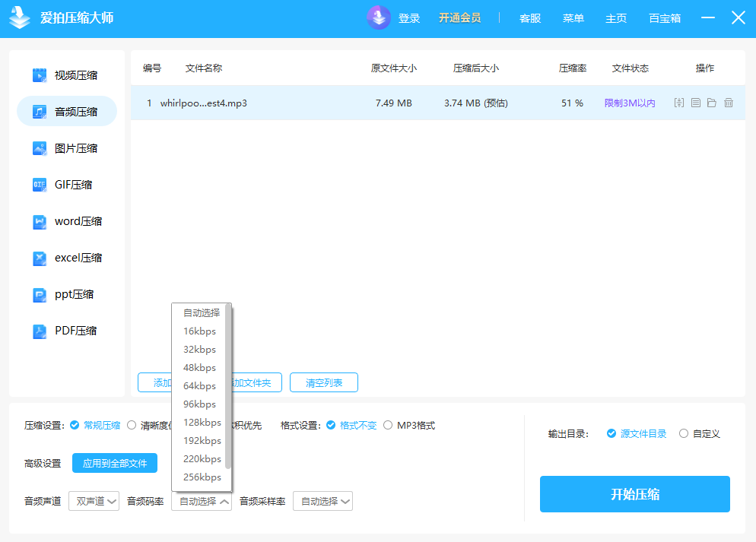Open the containing folder icon for the mp3 file
This screenshot has height=542, width=756.
click(711, 102)
